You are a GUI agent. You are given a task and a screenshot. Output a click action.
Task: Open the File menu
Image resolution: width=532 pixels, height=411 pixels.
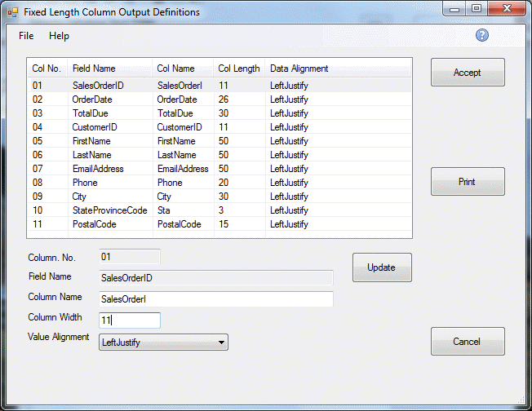pos(26,36)
